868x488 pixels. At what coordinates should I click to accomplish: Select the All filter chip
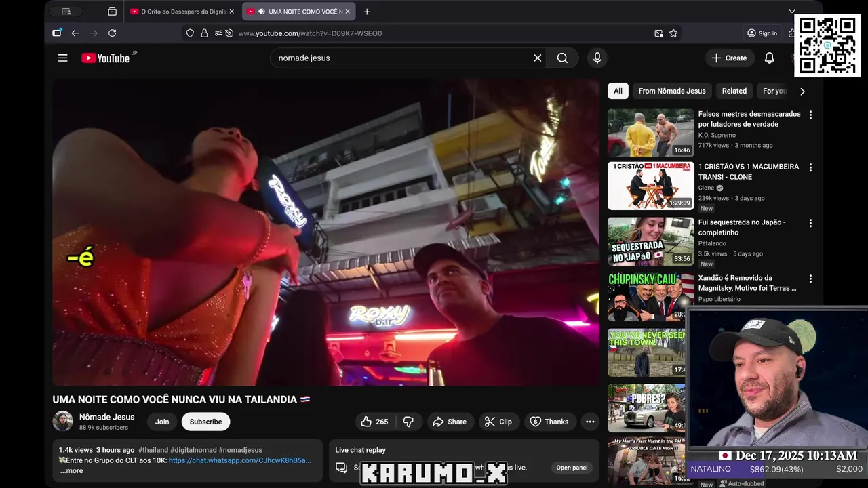618,91
